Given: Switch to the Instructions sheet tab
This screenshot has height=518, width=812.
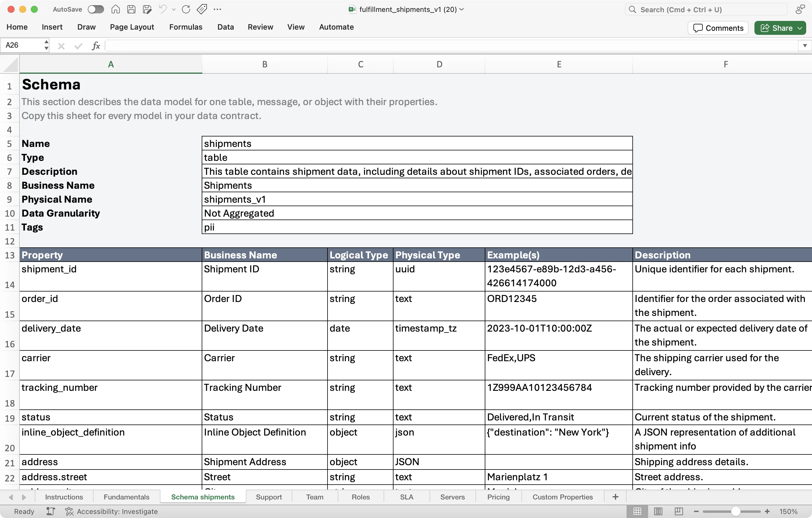Looking at the screenshot, I should [64, 497].
